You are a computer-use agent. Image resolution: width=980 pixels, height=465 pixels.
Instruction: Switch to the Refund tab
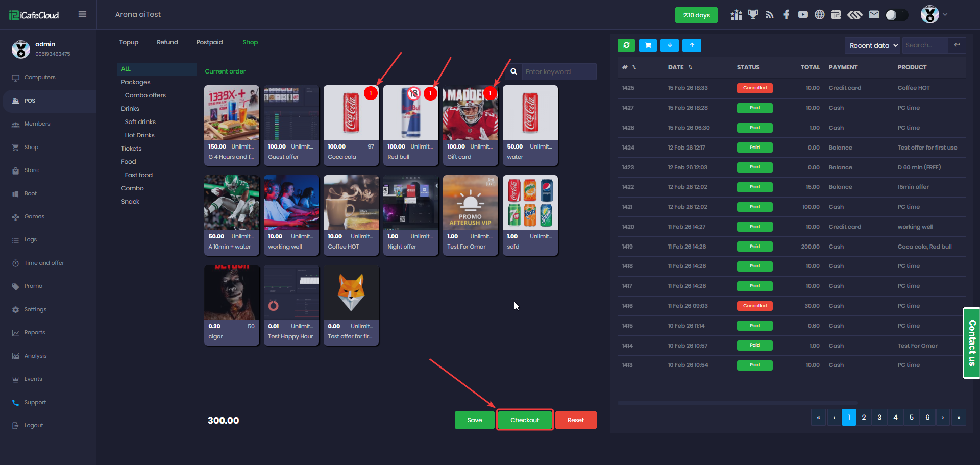(167, 42)
